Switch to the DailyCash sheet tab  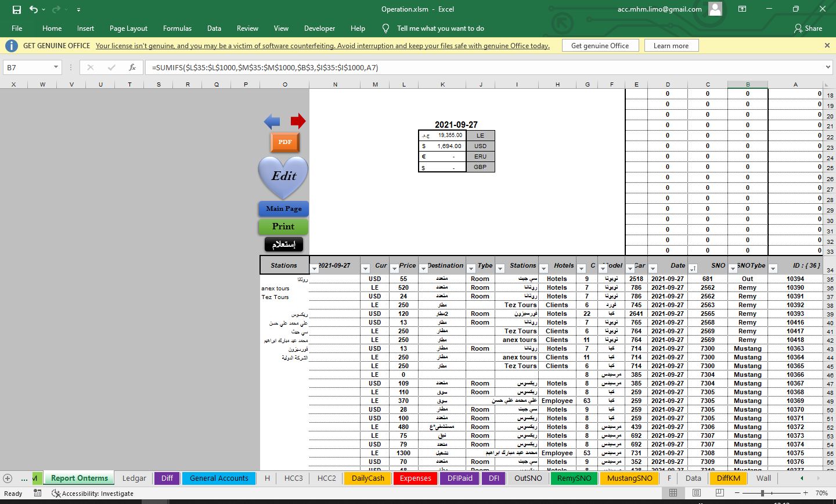coord(367,478)
